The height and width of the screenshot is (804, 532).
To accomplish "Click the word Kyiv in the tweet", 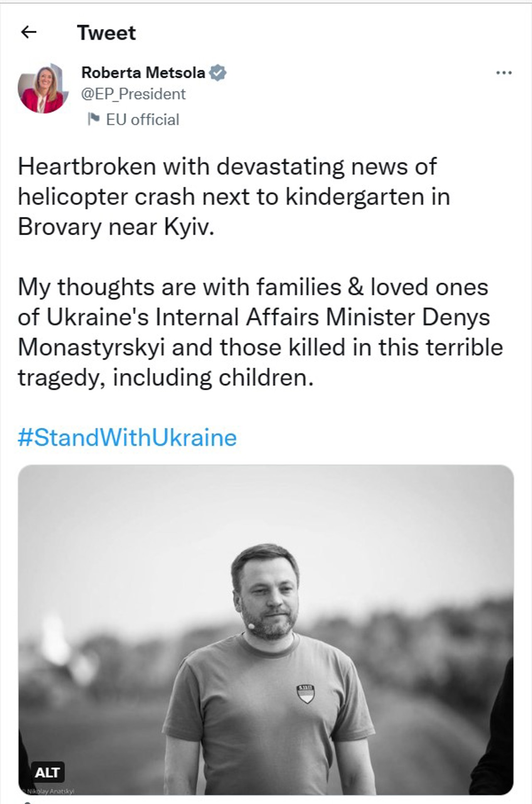I will tap(189, 227).
